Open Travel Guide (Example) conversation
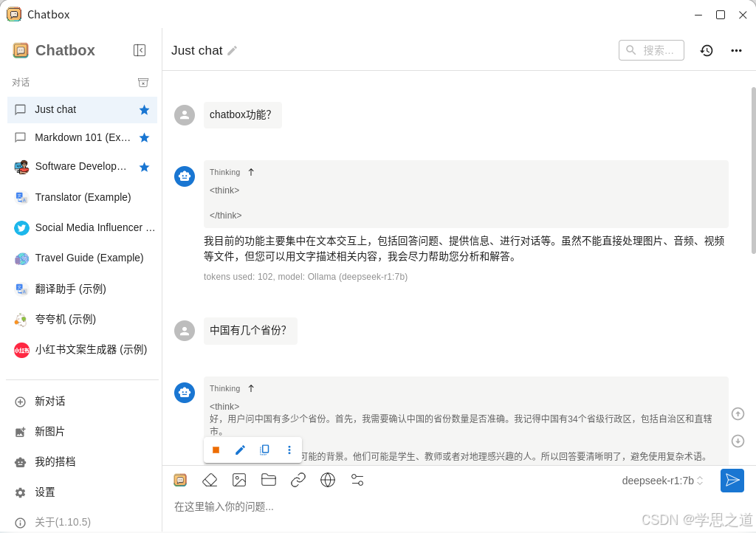 coord(82,258)
